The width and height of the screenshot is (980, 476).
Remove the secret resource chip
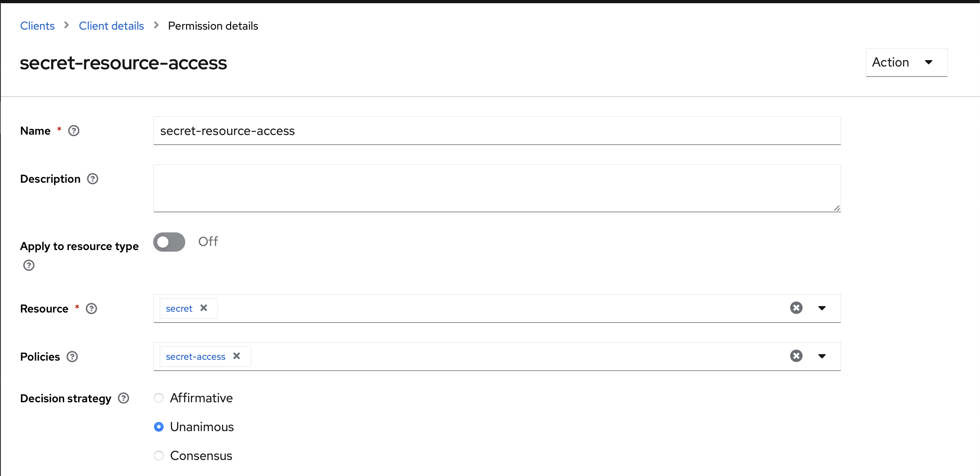tap(204, 308)
